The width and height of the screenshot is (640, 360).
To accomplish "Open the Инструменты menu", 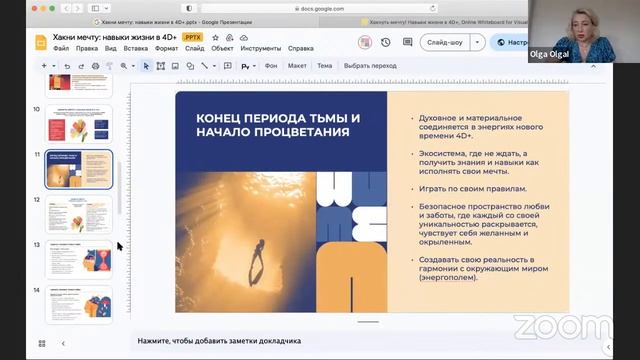I will pyautogui.click(x=261, y=48).
